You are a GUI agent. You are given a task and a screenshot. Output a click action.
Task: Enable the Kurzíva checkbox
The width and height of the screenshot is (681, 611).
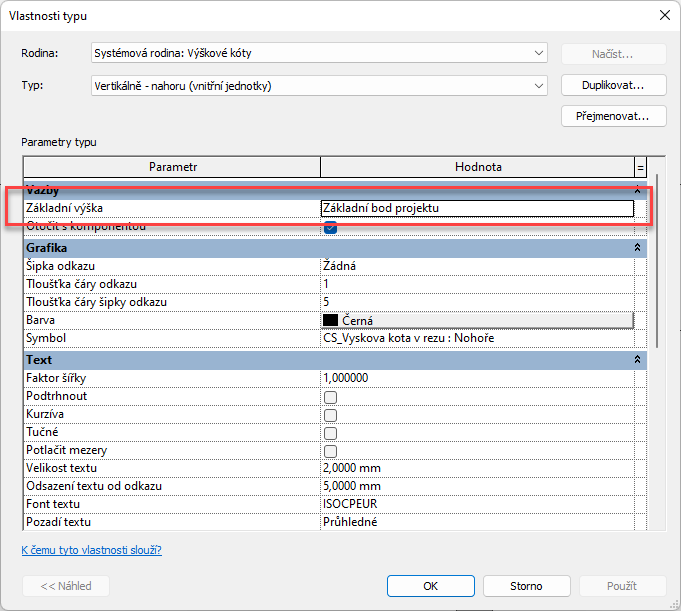point(331,415)
